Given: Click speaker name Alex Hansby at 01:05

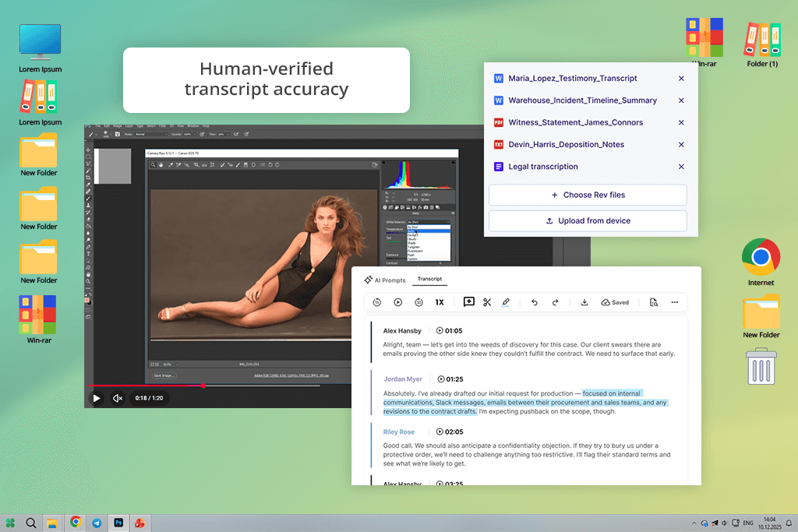Looking at the screenshot, I should [x=402, y=330].
